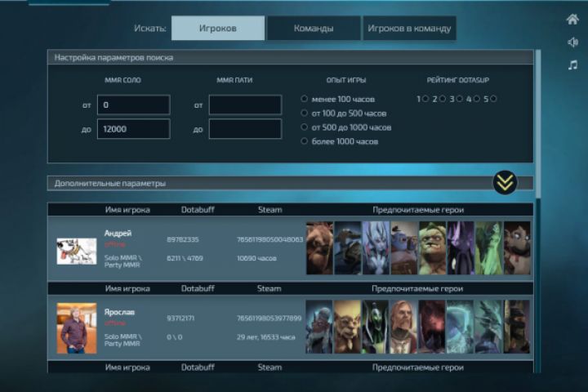Image resolution: width=588 pixels, height=392 pixels.
Task: Go to the home screen icon
Action: (x=572, y=19)
